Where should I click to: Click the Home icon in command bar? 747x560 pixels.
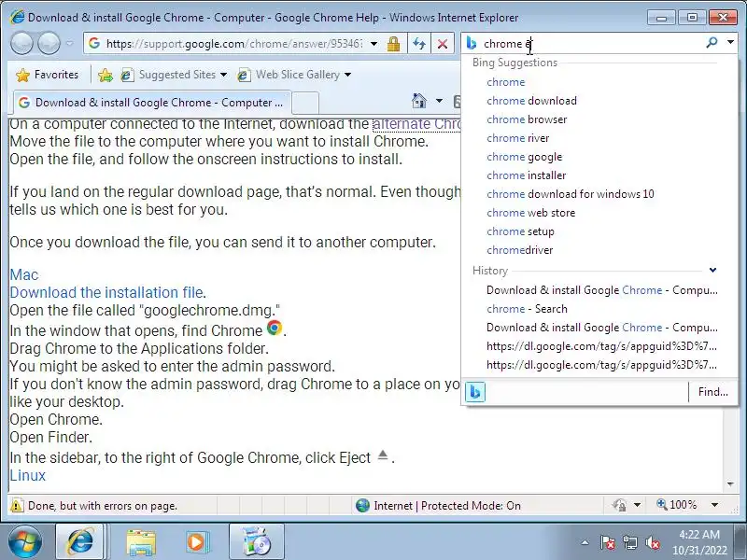point(419,101)
